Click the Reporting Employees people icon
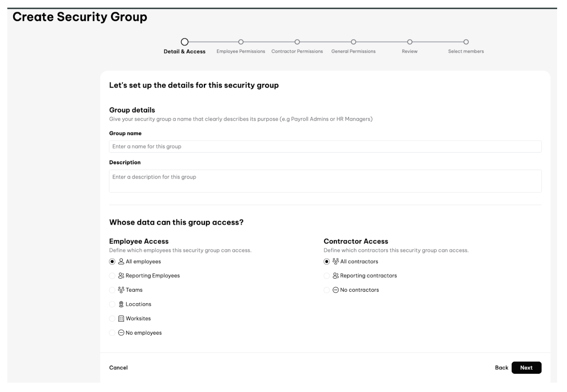567x392 pixels. (x=121, y=276)
